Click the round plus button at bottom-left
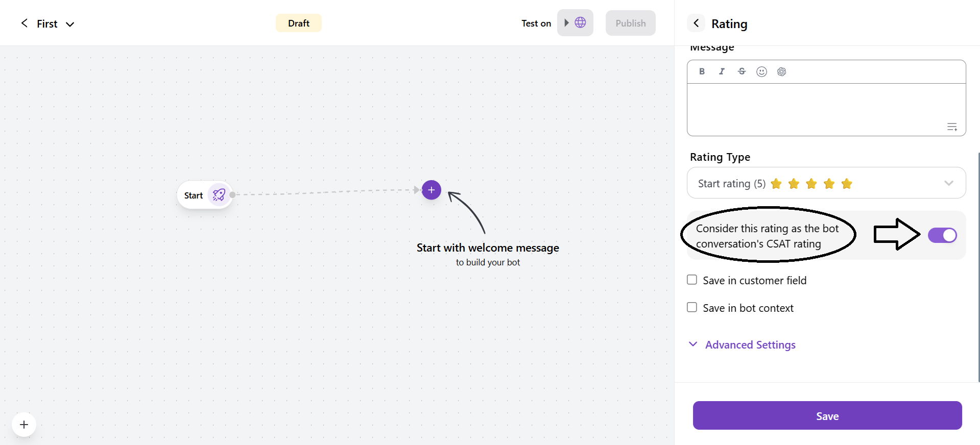 click(x=24, y=425)
